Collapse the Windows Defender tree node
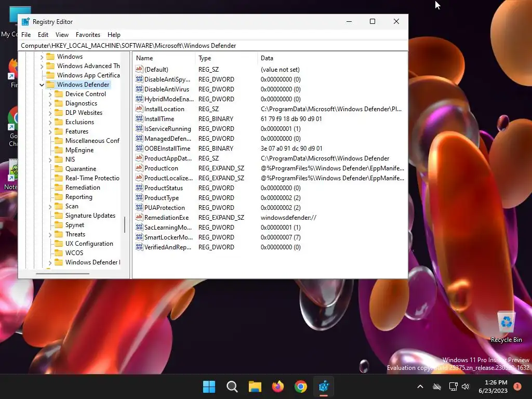Viewport: 532px width, 399px height. pos(42,85)
